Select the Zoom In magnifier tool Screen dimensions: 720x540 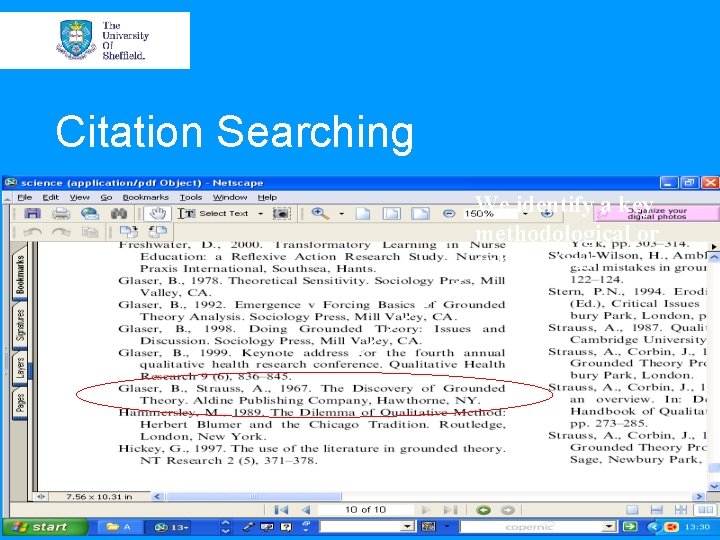(320, 214)
